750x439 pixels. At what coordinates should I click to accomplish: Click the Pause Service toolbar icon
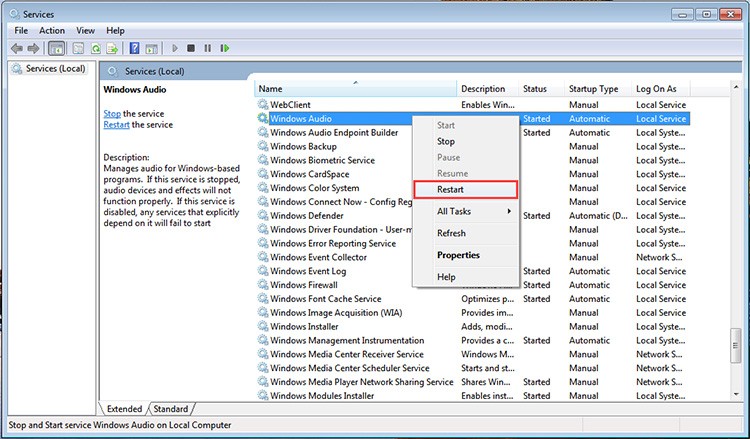208,48
